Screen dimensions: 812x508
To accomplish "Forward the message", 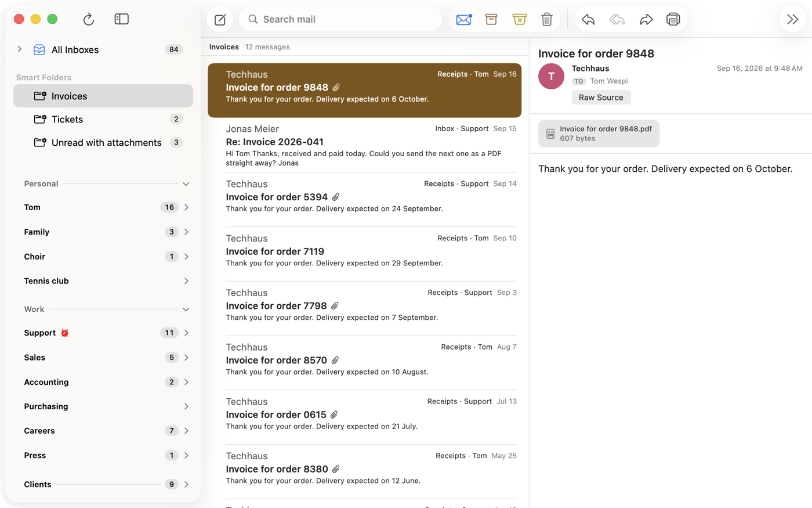I will point(646,19).
